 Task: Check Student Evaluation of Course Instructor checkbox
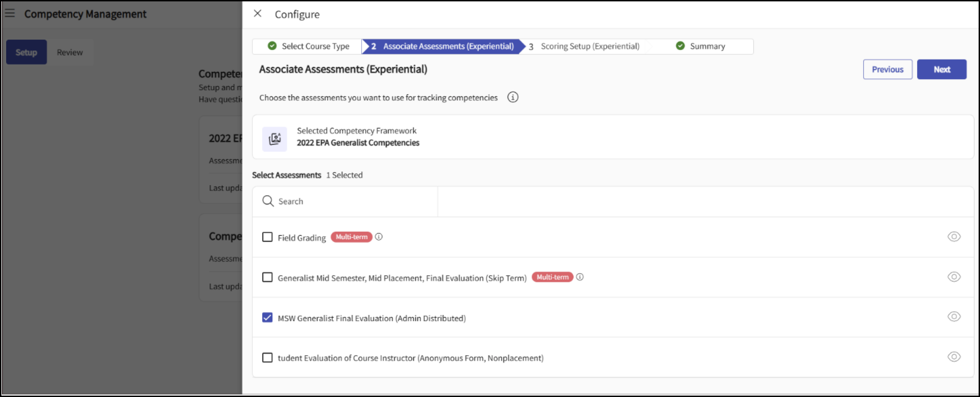point(267,358)
